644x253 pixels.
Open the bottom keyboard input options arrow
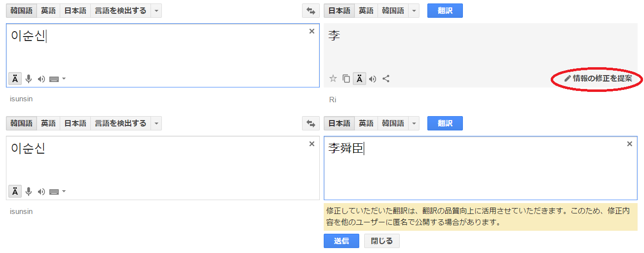[64, 191]
